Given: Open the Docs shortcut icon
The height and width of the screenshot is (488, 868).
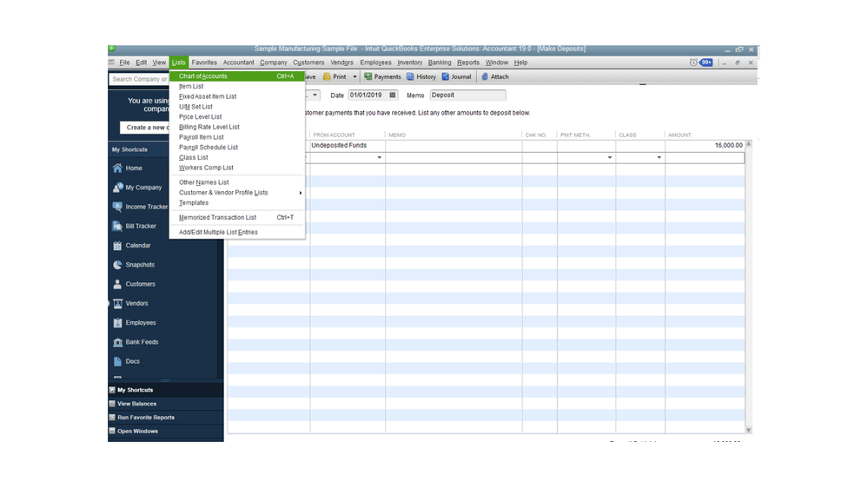Looking at the screenshot, I should pyautogui.click(x=117, y=362).
